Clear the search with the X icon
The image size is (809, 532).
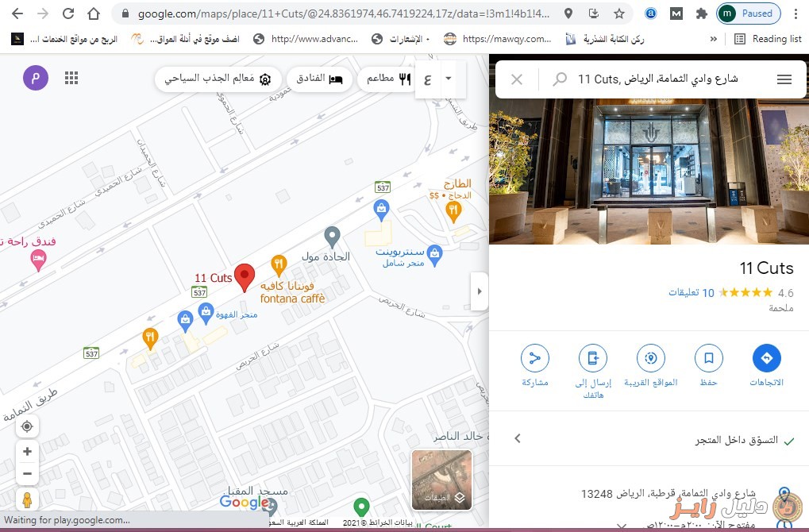coord(517,79)
